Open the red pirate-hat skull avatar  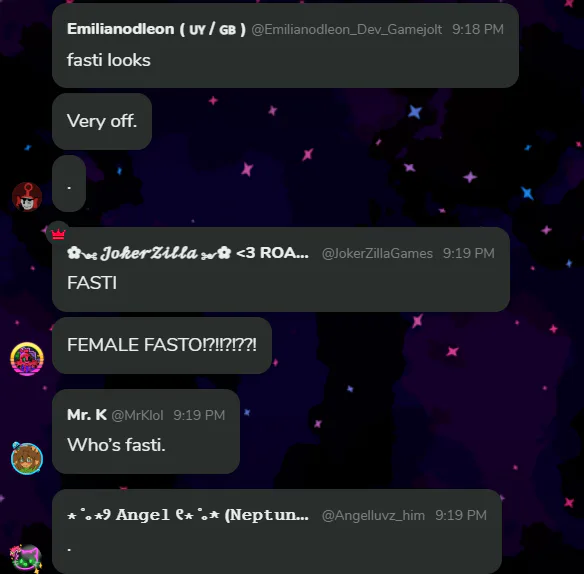coord(27,197)
